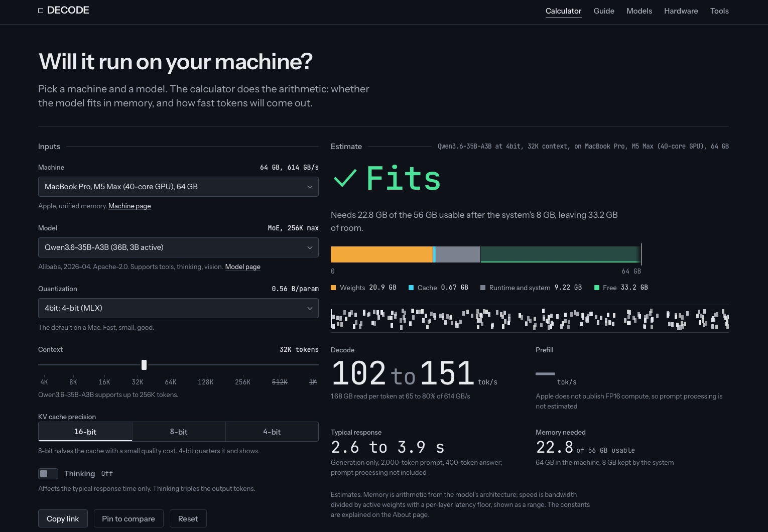768x532 pixels.
Task: Set context slider to 16K tick
Action: tap(104, 382)
